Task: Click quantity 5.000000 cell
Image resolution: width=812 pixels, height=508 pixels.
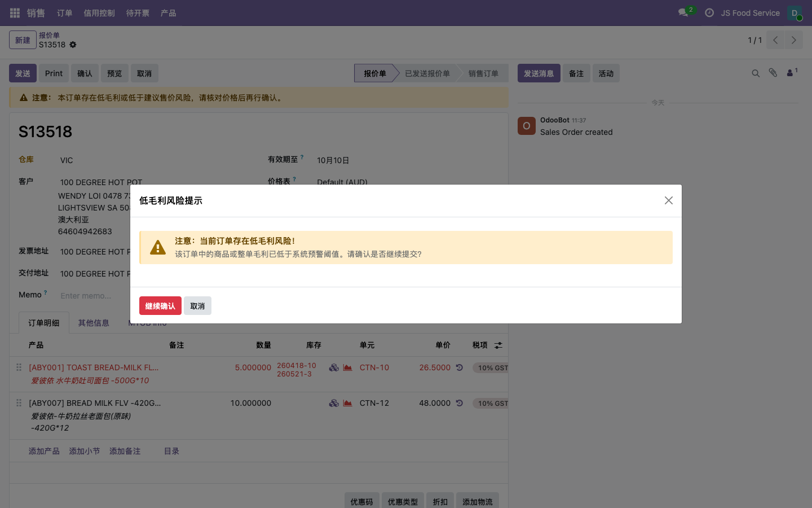Action: tap(253, 367)
